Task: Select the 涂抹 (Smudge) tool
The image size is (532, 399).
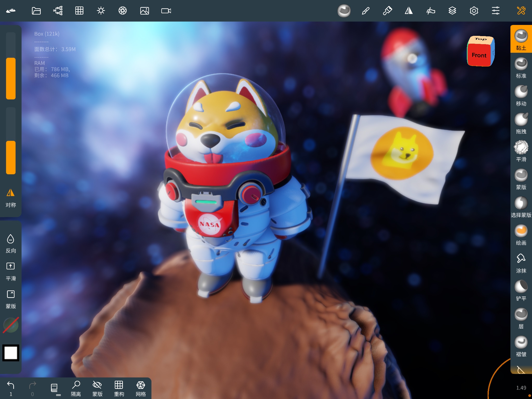Action: click(x=521, y=258)
